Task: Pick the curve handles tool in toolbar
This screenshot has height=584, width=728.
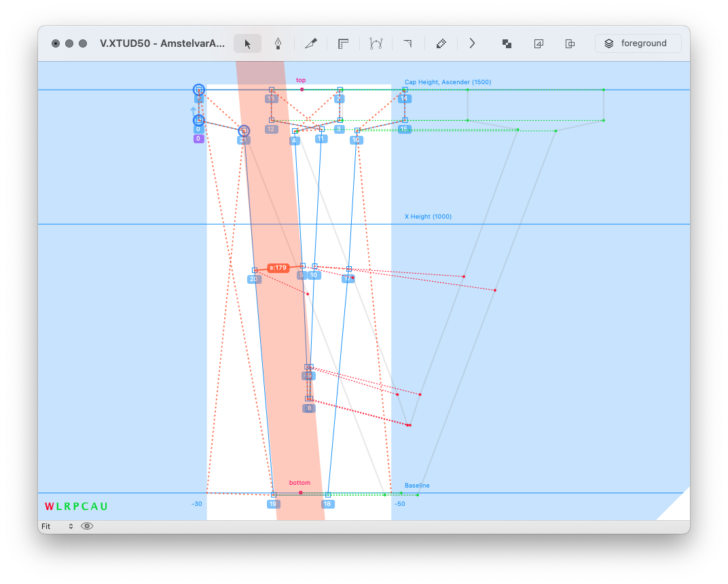Action: point(376,43)
